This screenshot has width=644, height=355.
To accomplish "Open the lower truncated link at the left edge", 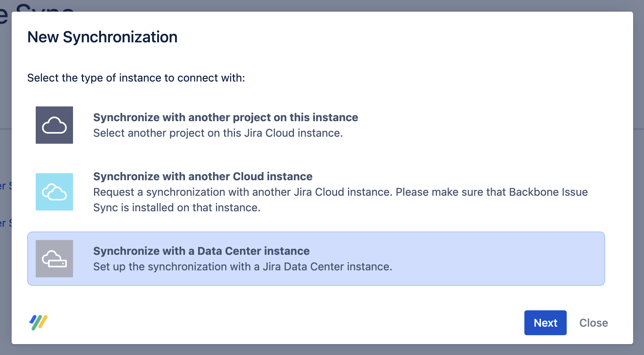I will pyautogui.click(x=5, y=223).
